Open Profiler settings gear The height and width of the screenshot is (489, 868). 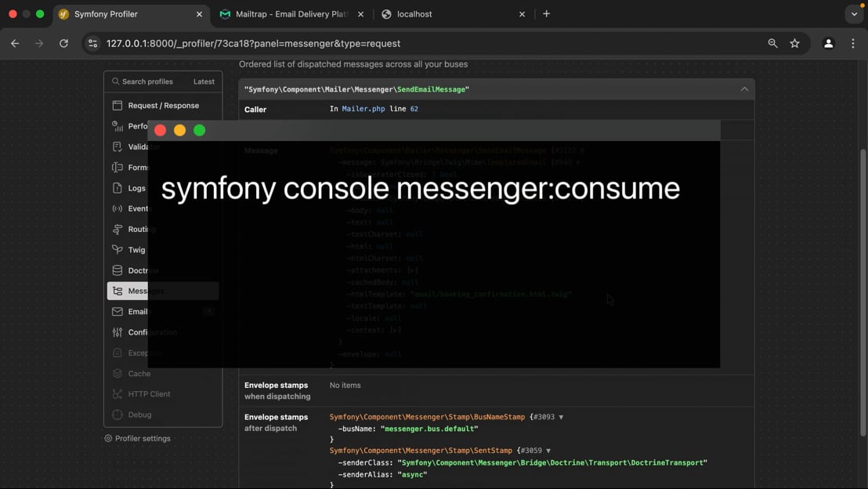pos(108,439)
